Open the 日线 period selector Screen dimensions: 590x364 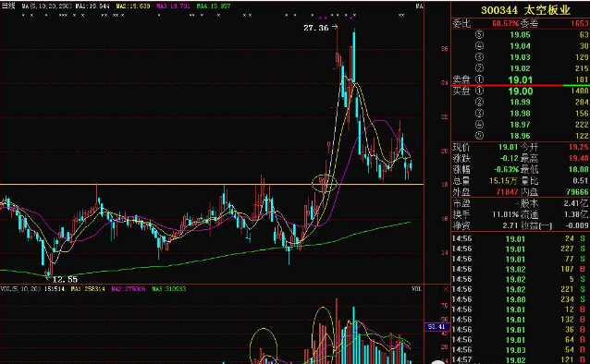pos(8,6)
